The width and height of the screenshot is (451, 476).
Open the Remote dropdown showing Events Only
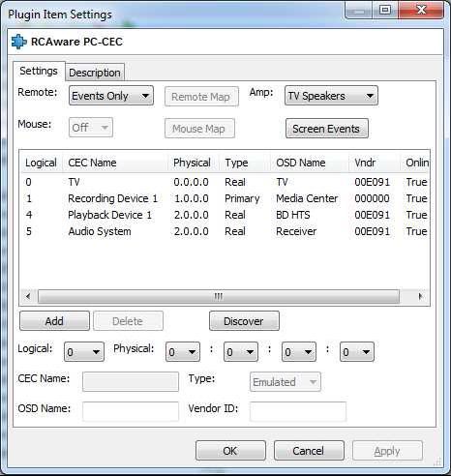coord(111,96)
